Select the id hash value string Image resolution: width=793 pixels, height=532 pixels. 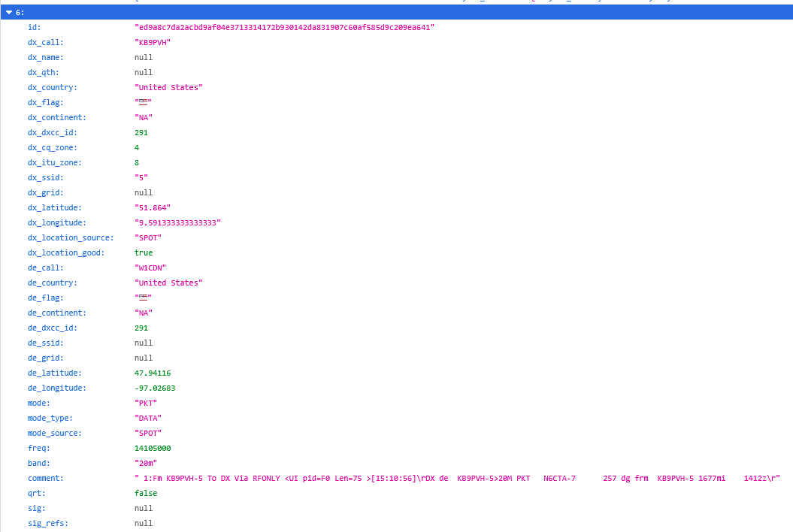[x=285, y=28]
